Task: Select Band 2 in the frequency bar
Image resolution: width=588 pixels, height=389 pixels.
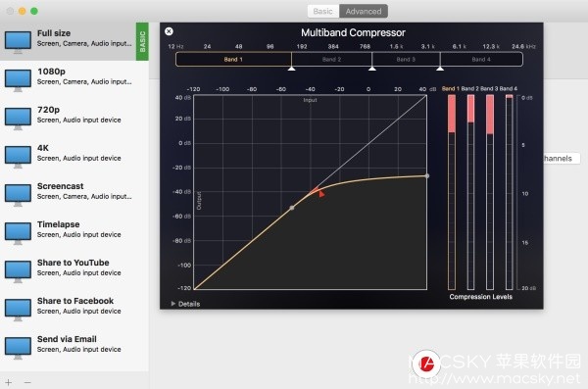Action: click(x=331, y=59)
